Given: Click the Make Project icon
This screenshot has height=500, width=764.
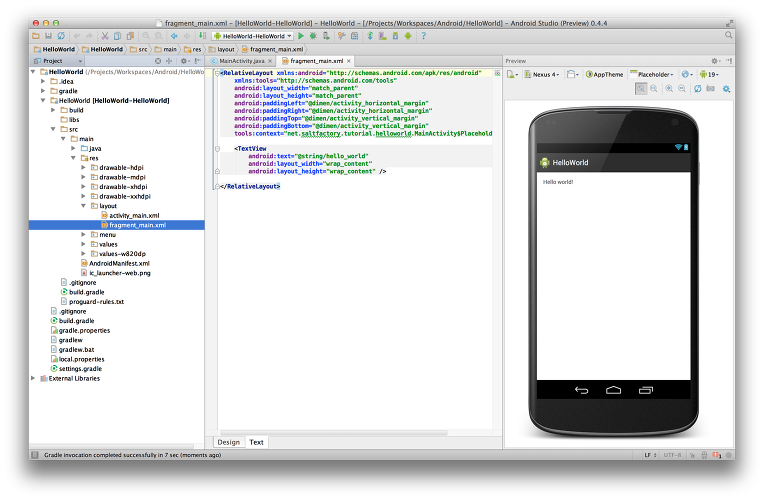Looking at the screenshot, I should coord(202,36).
